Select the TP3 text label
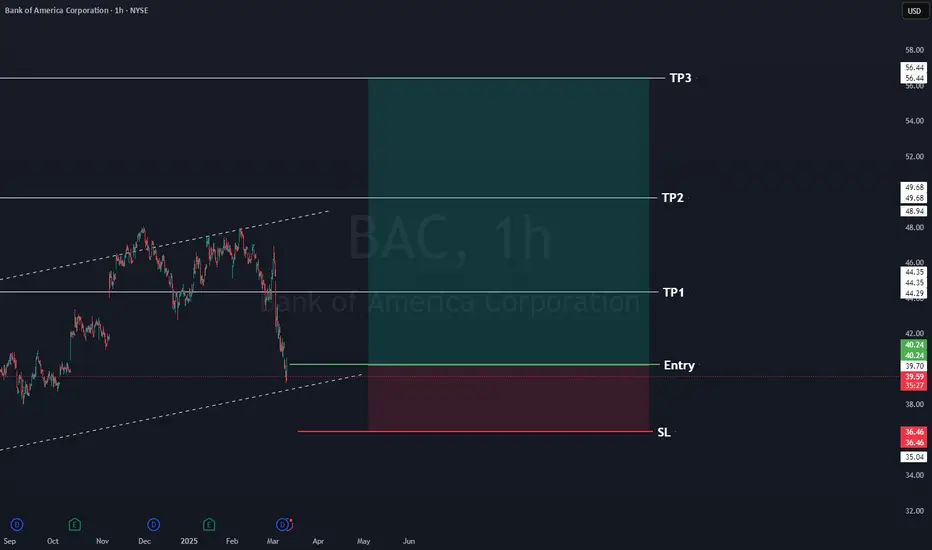 680,78
